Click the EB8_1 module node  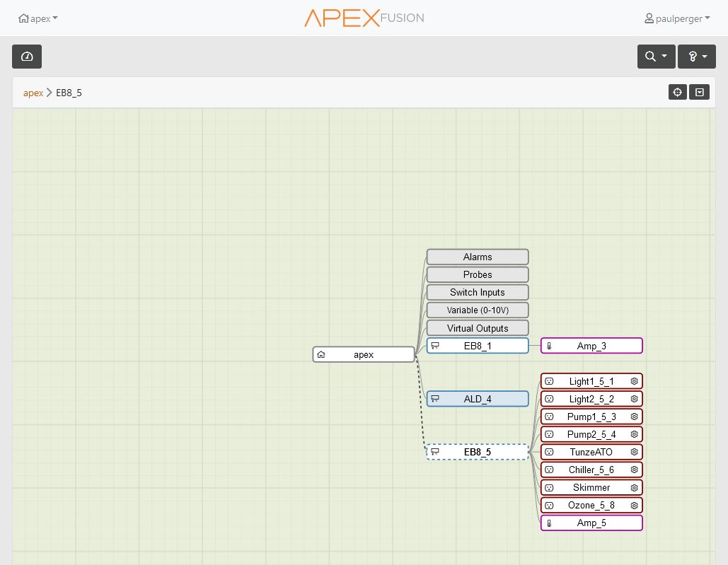click(x=478, y=346)
